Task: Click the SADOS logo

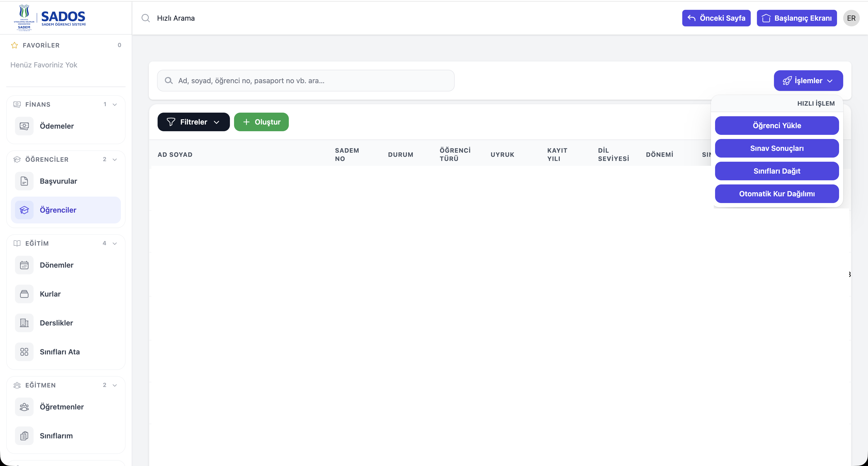Action: [x=50, y=18]
